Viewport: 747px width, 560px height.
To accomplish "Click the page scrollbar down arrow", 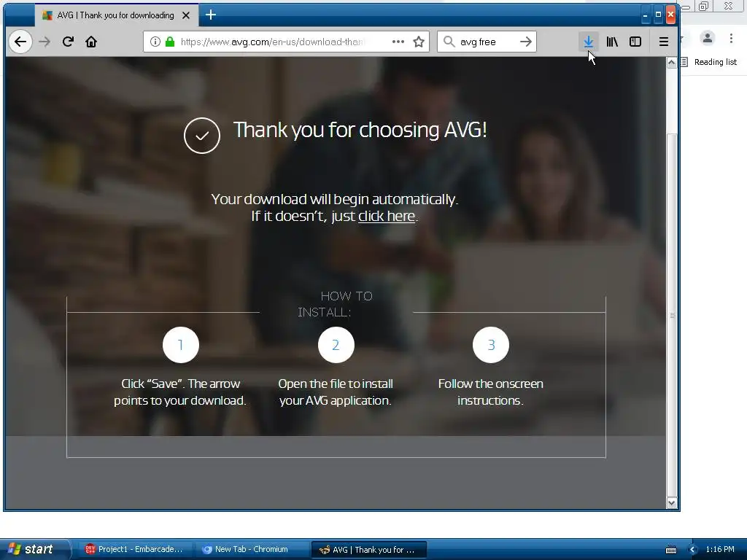I will coord(671,503).
